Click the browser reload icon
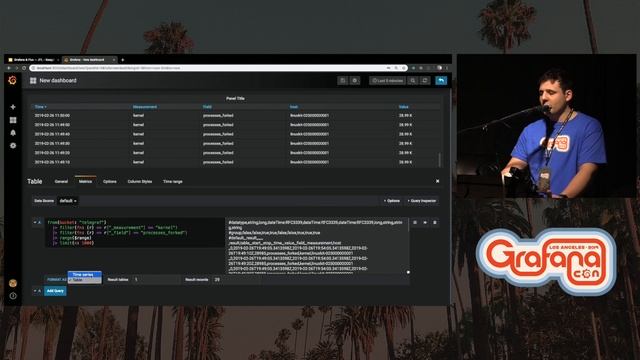 coord(24,68)
